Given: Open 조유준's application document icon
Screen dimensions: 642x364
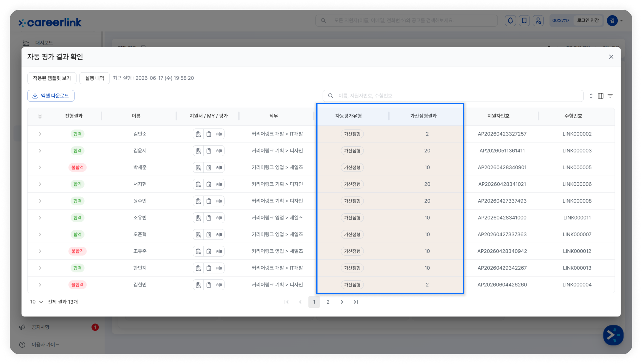Looking at the screenshot, I should point(198,251).
